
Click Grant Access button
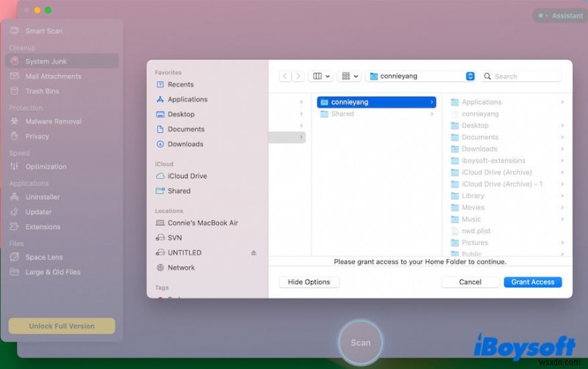[532, 282]
